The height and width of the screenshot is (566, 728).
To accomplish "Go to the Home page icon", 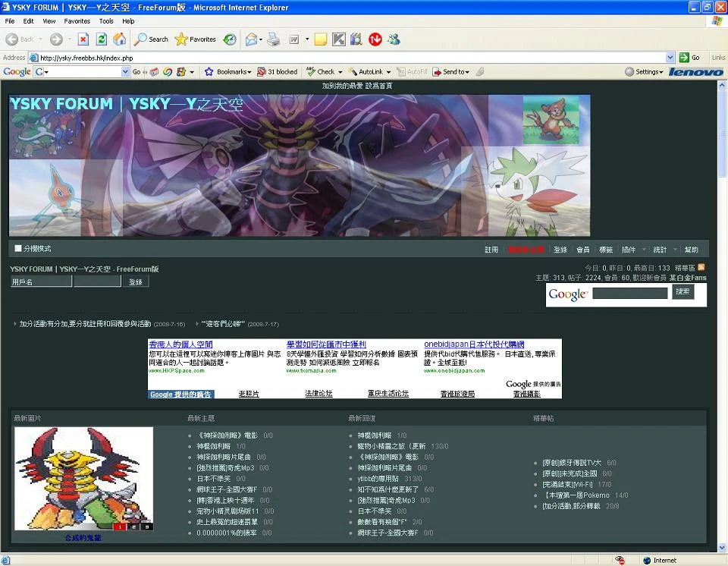I will pyautogui.click(x=119, y=39).
